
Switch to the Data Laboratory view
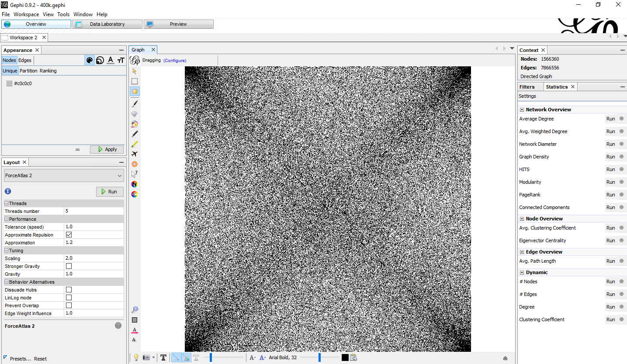coord(107,24)
